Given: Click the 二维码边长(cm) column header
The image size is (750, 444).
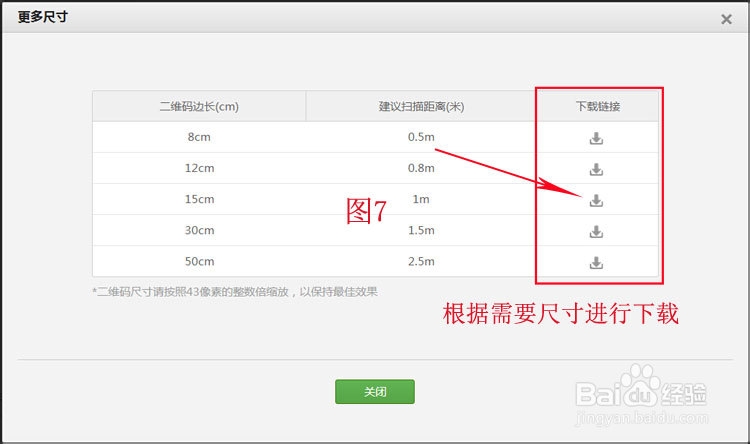Looking at the screenshot, I should click(x=199, y=106).
